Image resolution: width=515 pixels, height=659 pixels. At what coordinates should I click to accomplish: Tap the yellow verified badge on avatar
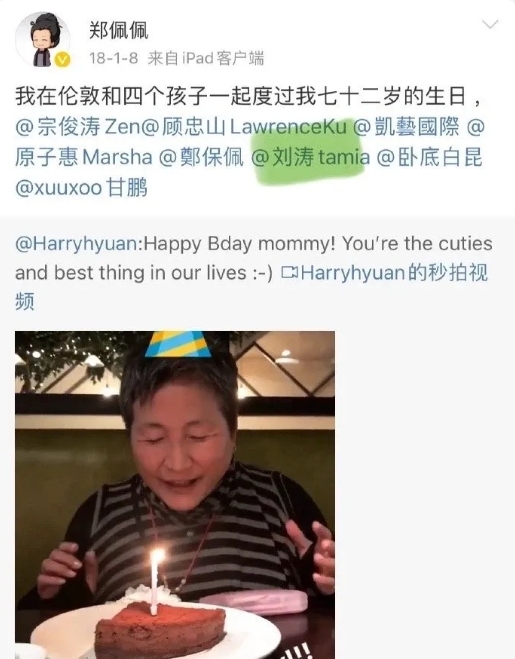[63, 60]
